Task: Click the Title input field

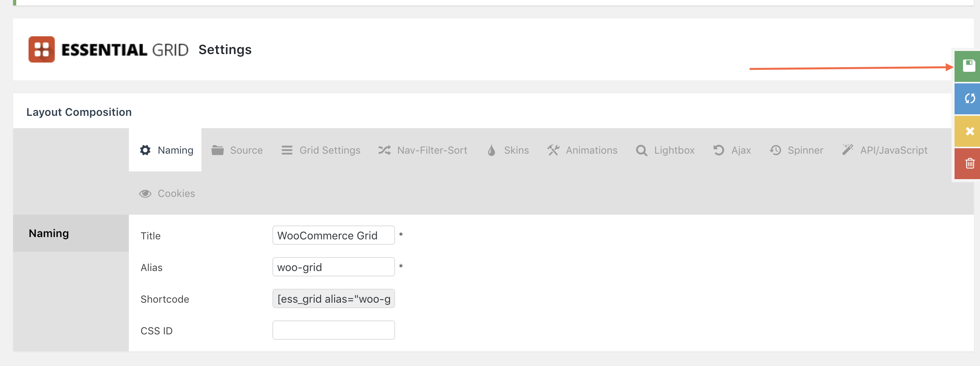Action: point(333,236)
